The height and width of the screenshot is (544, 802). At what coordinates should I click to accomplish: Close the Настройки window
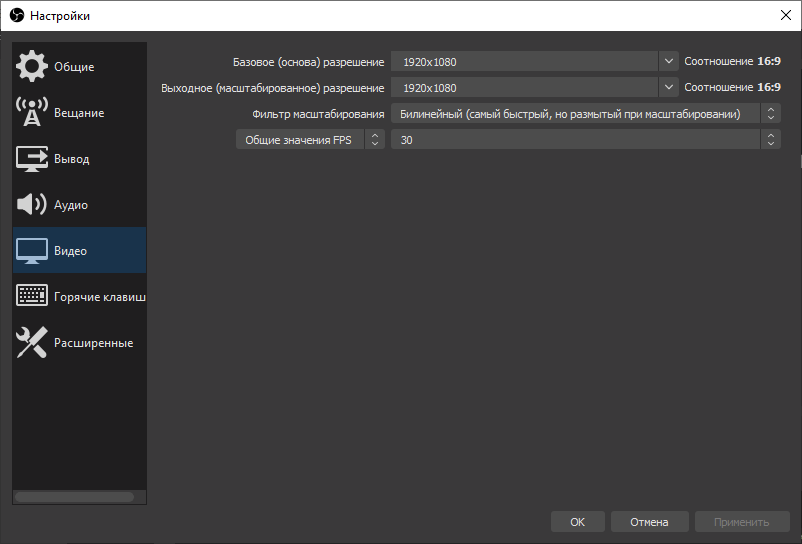point(783,15)
